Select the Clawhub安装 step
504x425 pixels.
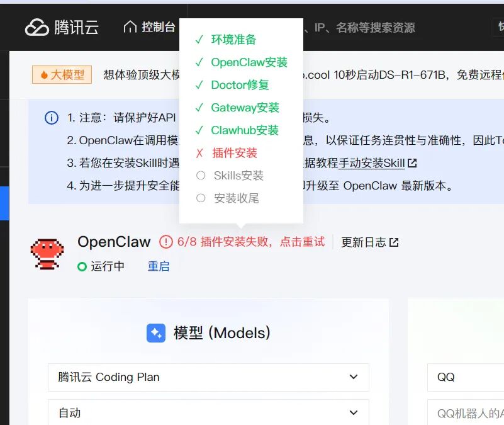[x=245, y=130]
